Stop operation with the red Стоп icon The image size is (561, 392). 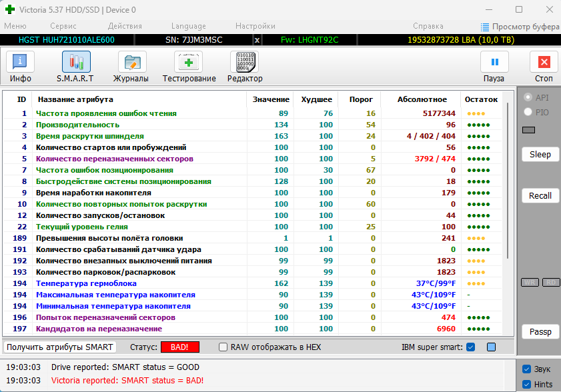point(544,62)
